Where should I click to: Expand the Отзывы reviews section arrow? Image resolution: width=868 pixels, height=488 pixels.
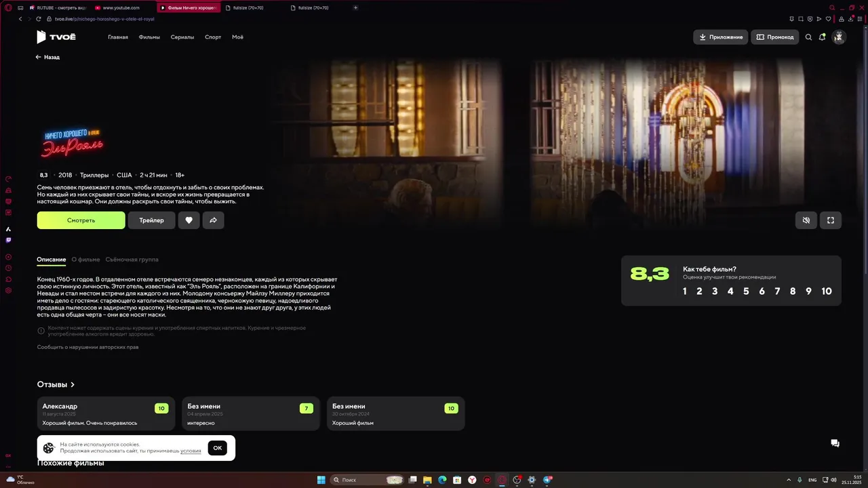(73, 384)
